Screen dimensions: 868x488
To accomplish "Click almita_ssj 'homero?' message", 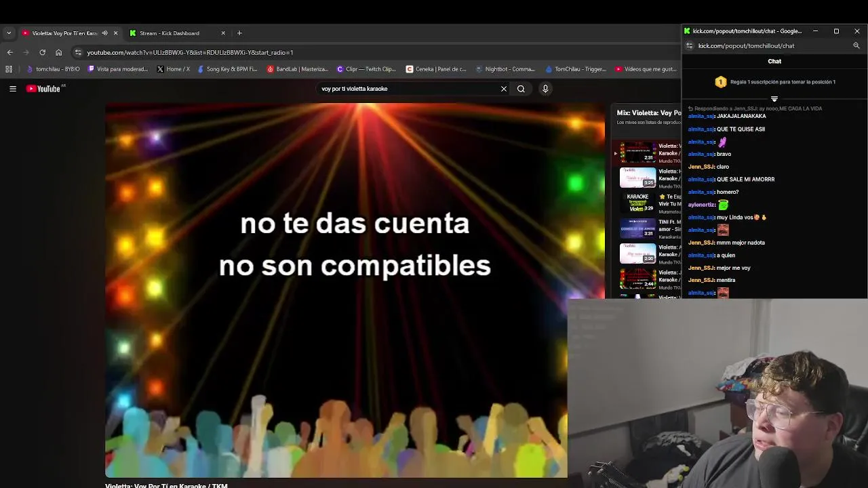I will (x=728, y=192).
